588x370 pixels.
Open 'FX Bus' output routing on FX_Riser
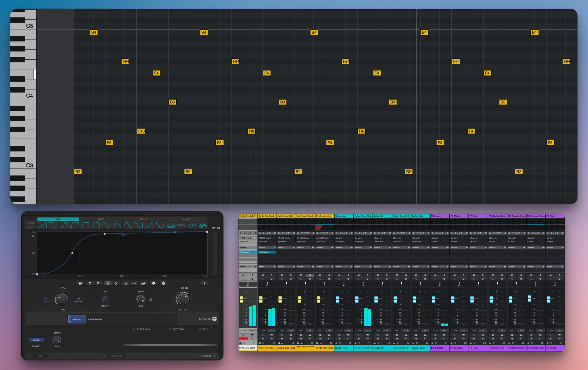click(x=555, y=242)
